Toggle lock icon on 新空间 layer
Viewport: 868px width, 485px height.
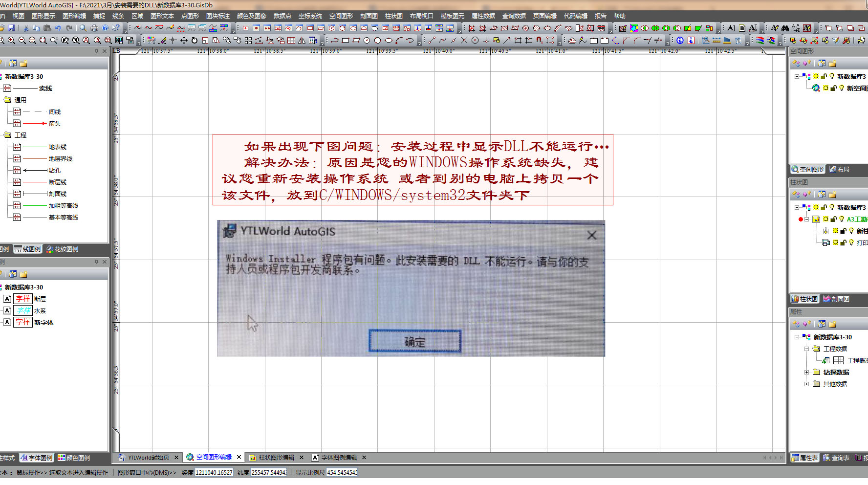834,88
